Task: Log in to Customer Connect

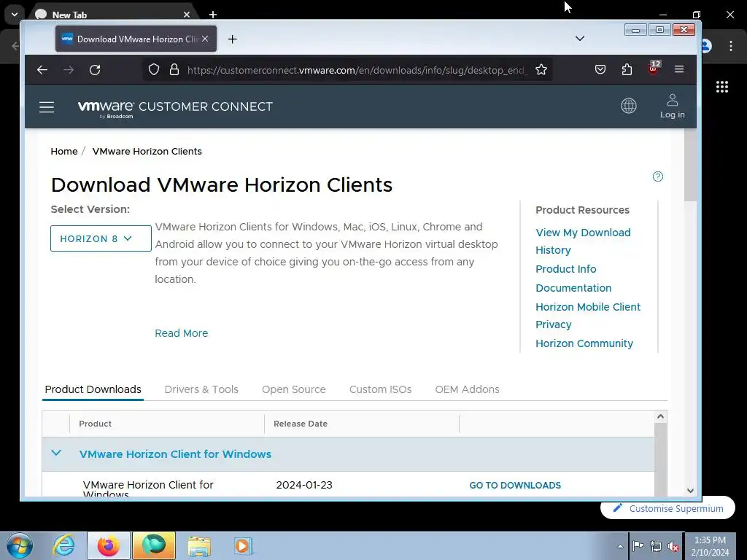Action: (x=672, y=106)
